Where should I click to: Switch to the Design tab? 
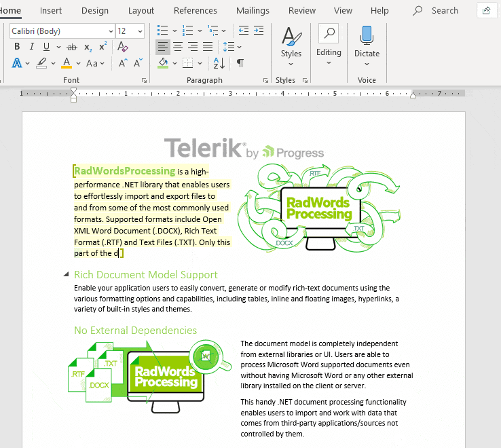pyautogui.click(x=95, y=11)
